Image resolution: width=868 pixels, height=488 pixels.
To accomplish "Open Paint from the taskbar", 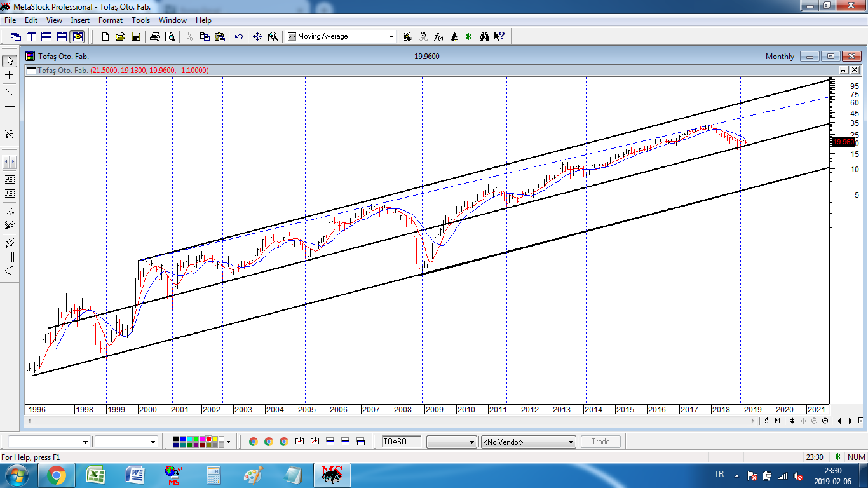I will (x=253, y=475).
